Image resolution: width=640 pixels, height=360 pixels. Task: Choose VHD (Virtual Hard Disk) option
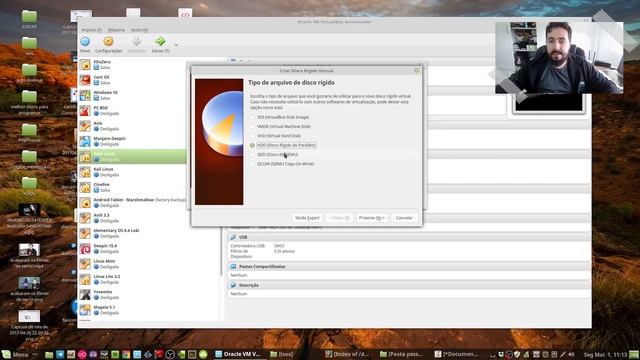tap(276, 136)
